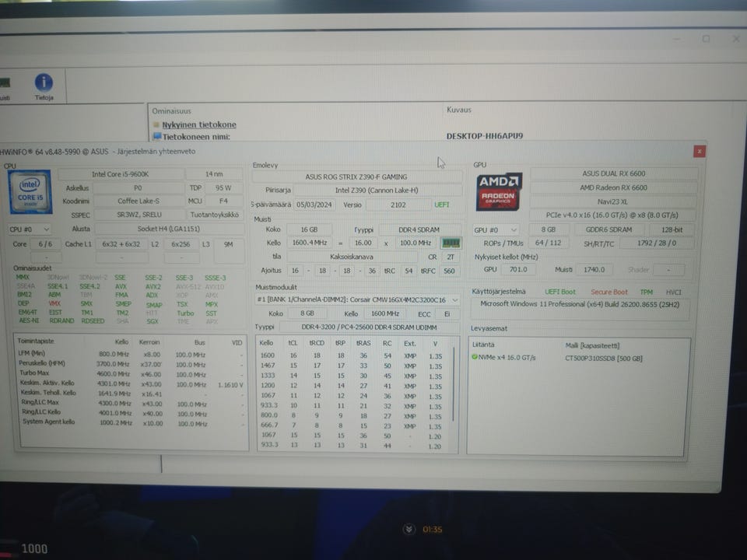Click the computer icon beside Tietokoneen nimi
Viewport: 747px width, 560px height.
click(156, 137)
